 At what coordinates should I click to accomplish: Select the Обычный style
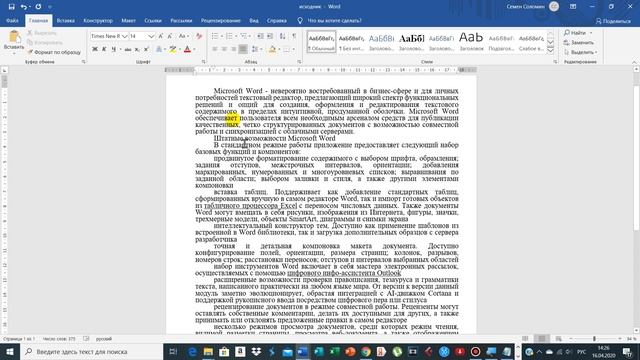click(321, 42)
